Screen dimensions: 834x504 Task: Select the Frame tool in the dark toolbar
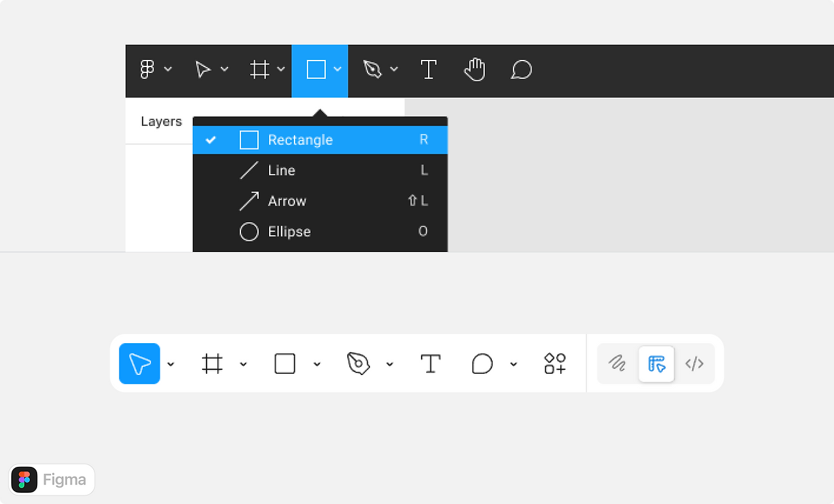[x=260, y=70]
